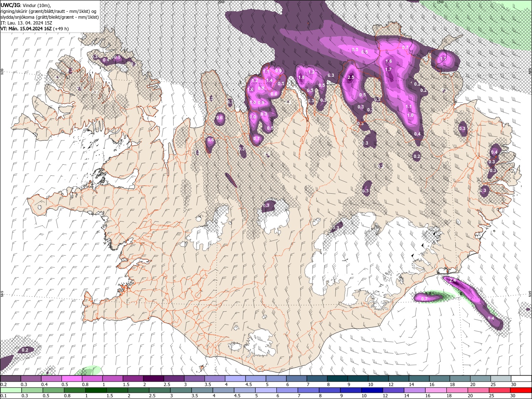Pick the grey-teal 16–18 snow scale swatch
Screen dimensions: 532x399
[439, 379]
